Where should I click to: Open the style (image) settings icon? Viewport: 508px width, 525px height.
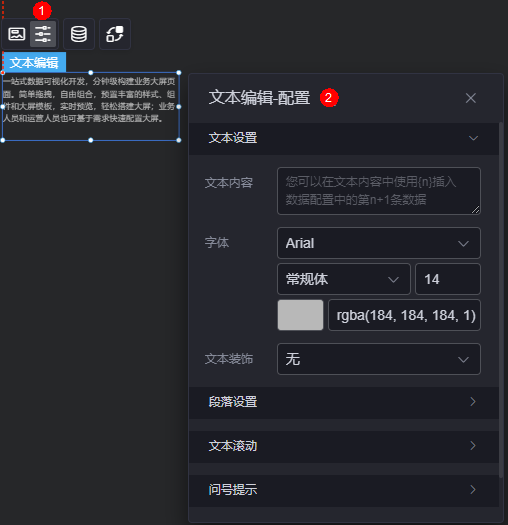[x=16, y=34]
